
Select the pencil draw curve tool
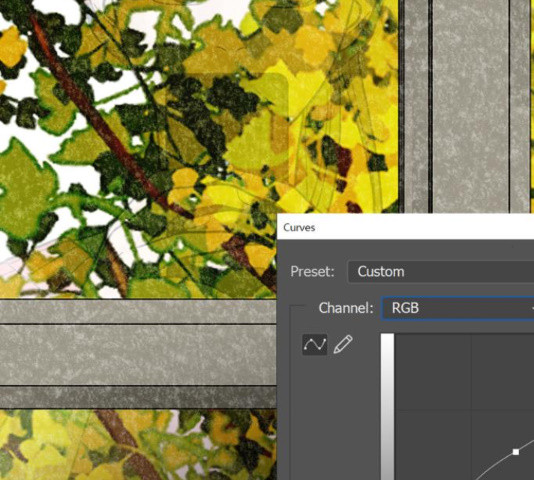(x=343, y=345)
